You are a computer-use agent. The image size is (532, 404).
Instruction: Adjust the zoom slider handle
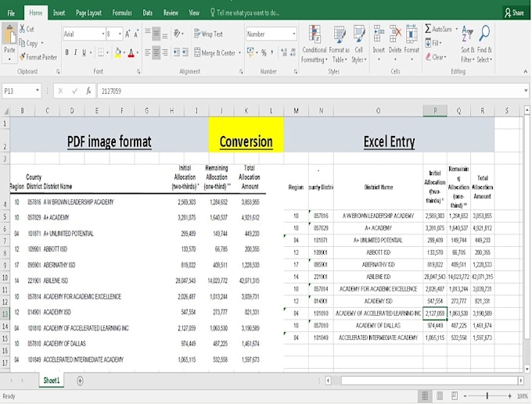coord(487,395)
